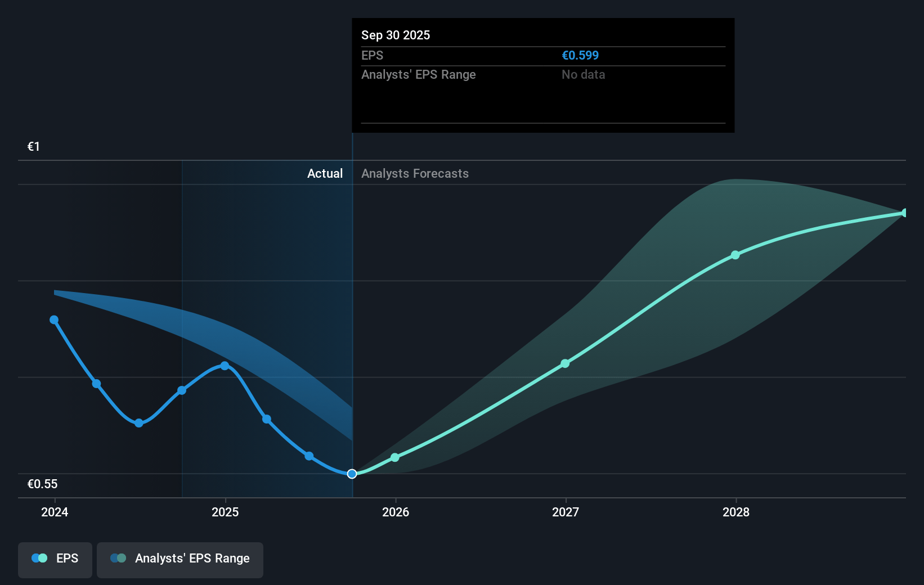924x585 pixels.
Task: Toggle the EPS legend button
Action: [55, 559]
